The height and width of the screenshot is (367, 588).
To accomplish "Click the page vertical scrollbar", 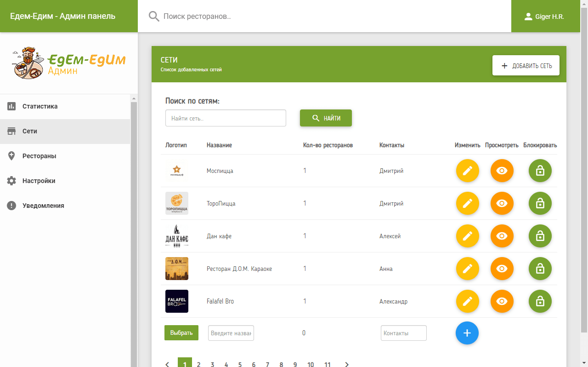I will [x=584, y=169].
